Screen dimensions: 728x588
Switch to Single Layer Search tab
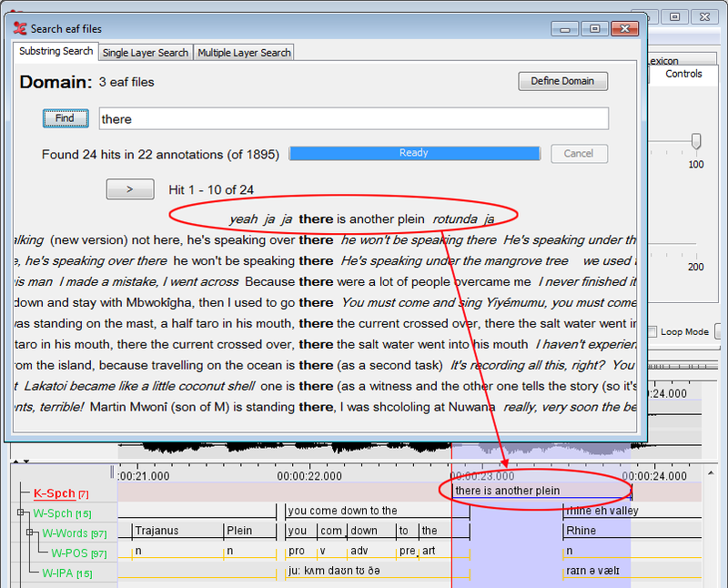pos(146,53)
